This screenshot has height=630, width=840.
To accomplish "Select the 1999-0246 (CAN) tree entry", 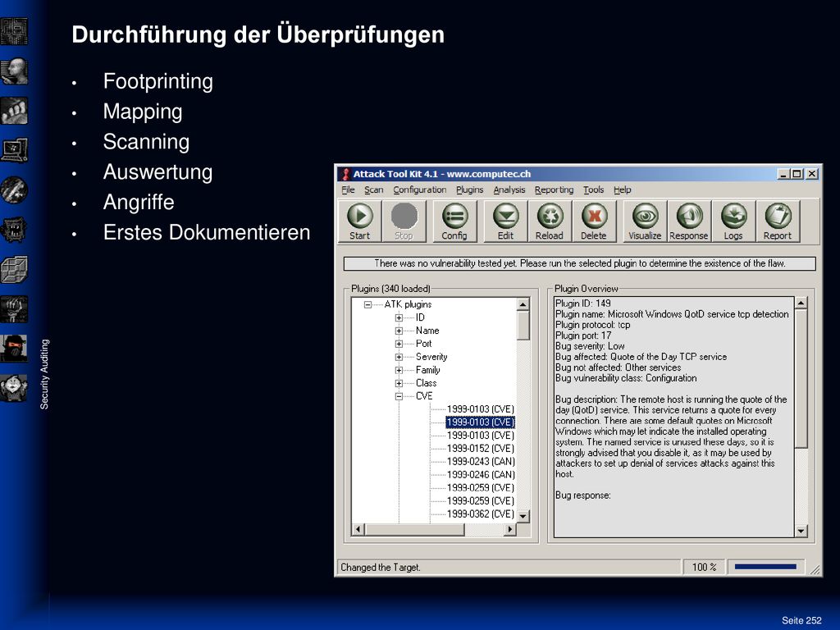I will click(481, 475).
